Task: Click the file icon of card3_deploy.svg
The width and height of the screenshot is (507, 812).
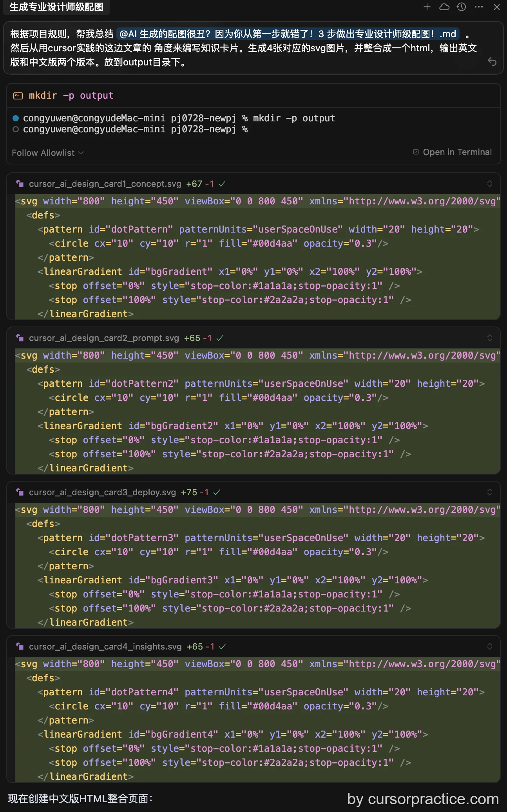Action: [20, 492]
